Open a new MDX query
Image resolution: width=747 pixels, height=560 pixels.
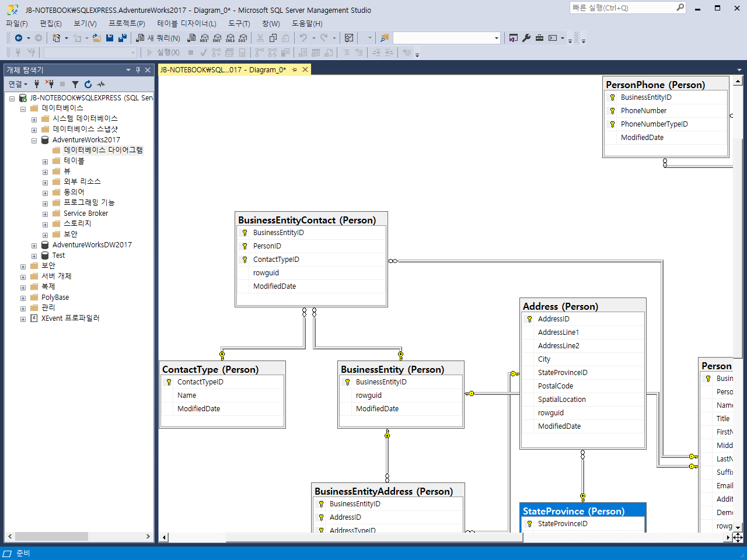click(x=204, y=38)
